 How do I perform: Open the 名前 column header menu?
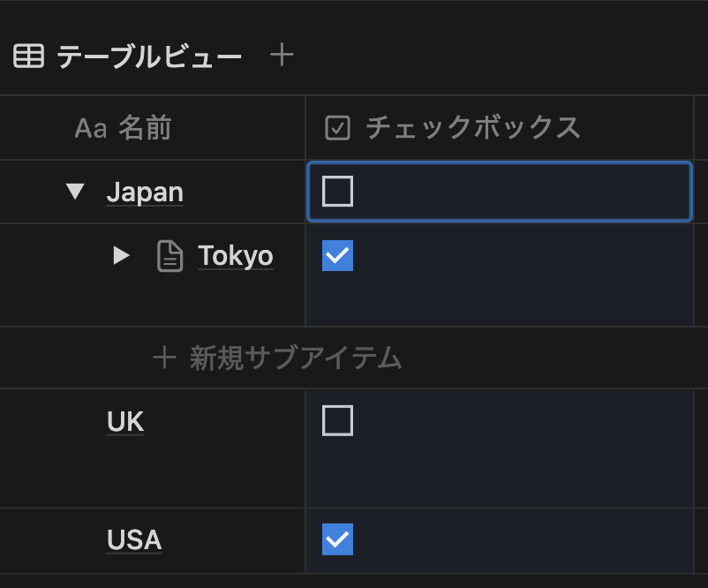(145, 128)
